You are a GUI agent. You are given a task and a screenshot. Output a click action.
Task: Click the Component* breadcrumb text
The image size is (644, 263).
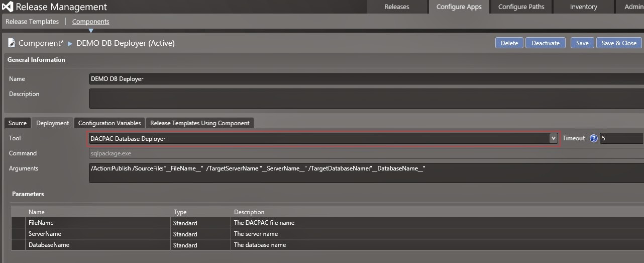[x=41, y=43]
